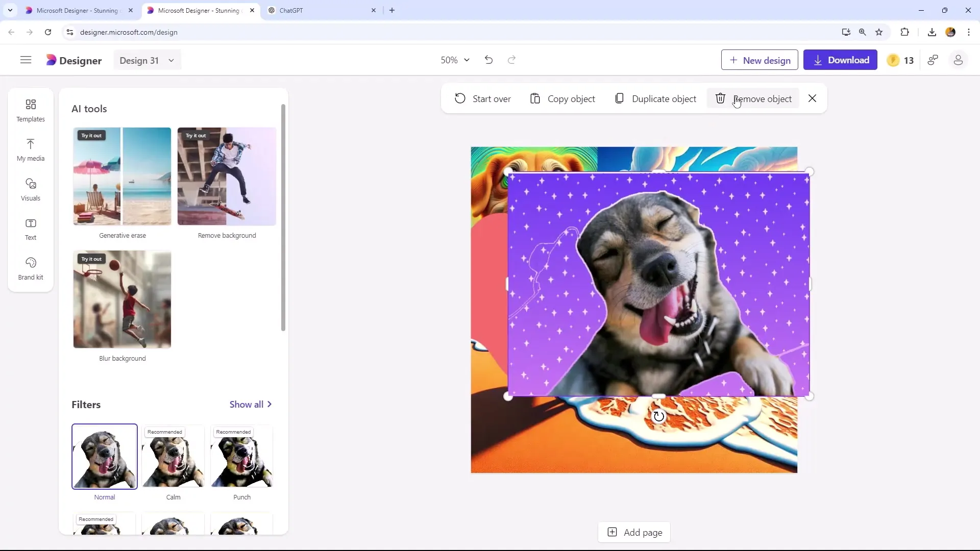This screenshot has width=980, height=551.
Task: Click the address bar URL
Action: tap(129, 32)
